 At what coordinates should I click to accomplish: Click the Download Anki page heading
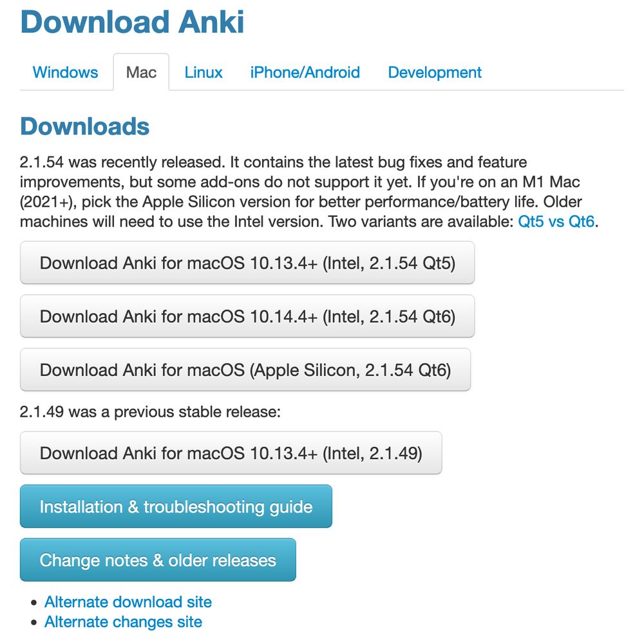pos(133,22)
